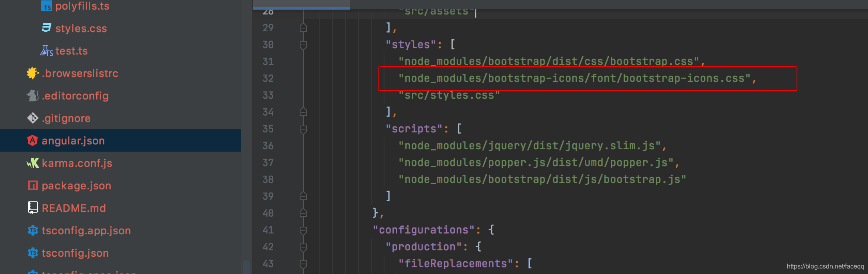Viewport: 868px width, 274px height.
Task: Click the Karma icon beside karma.conf.js
Action: 33,163
